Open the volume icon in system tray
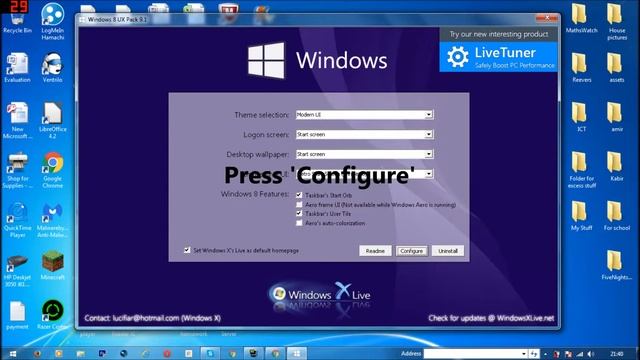This screenshot has height=360, width=640. point(590,354)
